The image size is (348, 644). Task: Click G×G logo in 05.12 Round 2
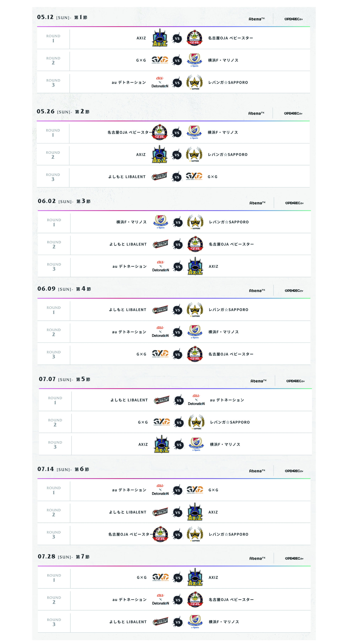tap(160, 60)
